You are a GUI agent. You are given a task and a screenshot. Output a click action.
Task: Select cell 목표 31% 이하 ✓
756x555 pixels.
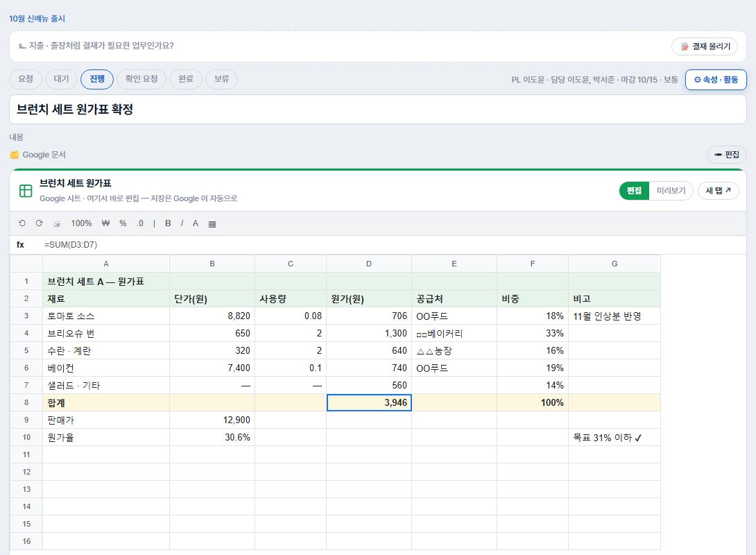[615, 437]
